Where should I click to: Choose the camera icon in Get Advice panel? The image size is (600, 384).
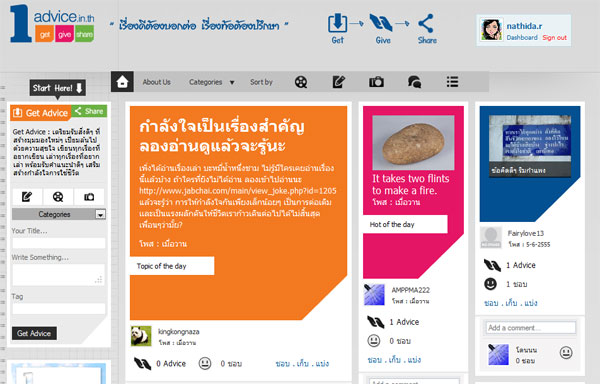pyautogui.click(x=89, y=197)
